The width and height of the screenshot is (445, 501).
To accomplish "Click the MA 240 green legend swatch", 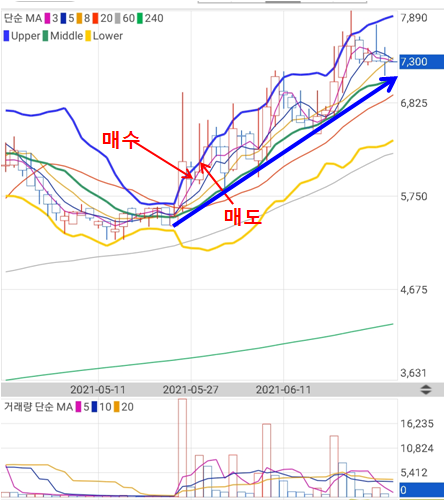I will (140, 18).
